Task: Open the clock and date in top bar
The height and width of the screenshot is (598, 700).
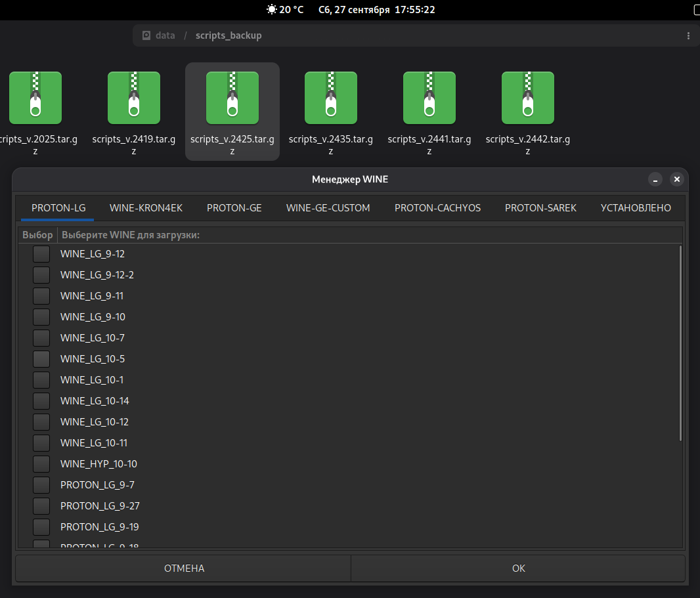Action: 376,10
